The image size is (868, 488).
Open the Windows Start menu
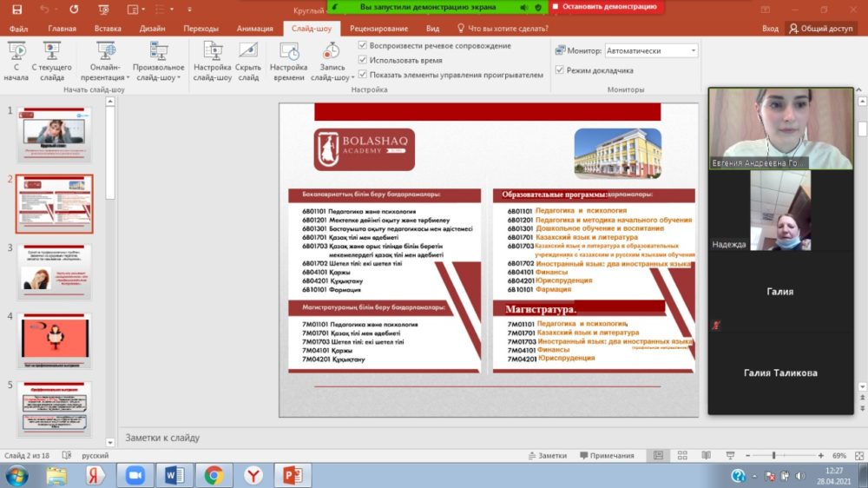point(16,476)
